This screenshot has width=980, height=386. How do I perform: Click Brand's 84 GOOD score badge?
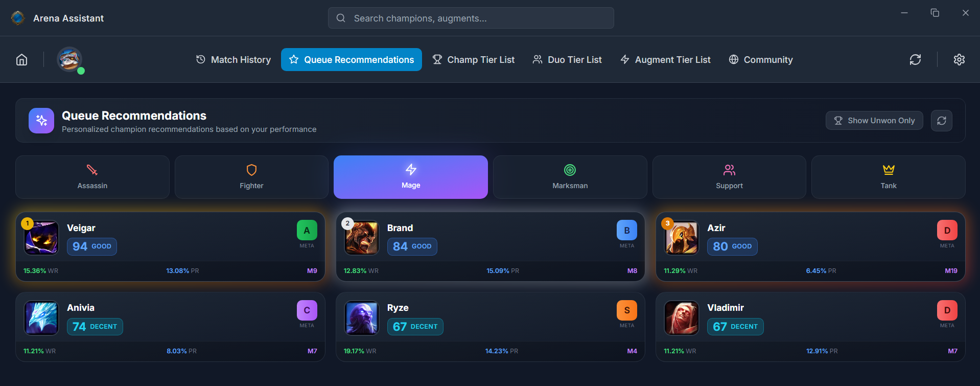point(412,246)
